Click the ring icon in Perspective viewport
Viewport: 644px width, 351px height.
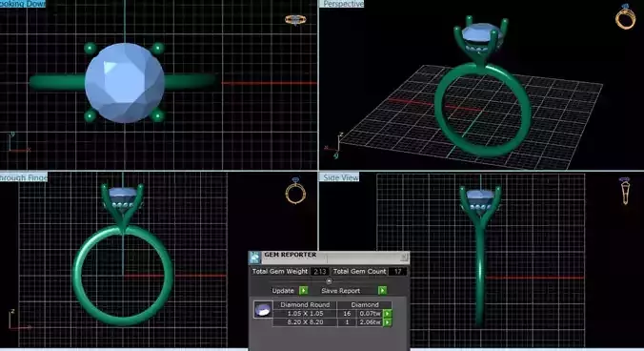[625, 16]
